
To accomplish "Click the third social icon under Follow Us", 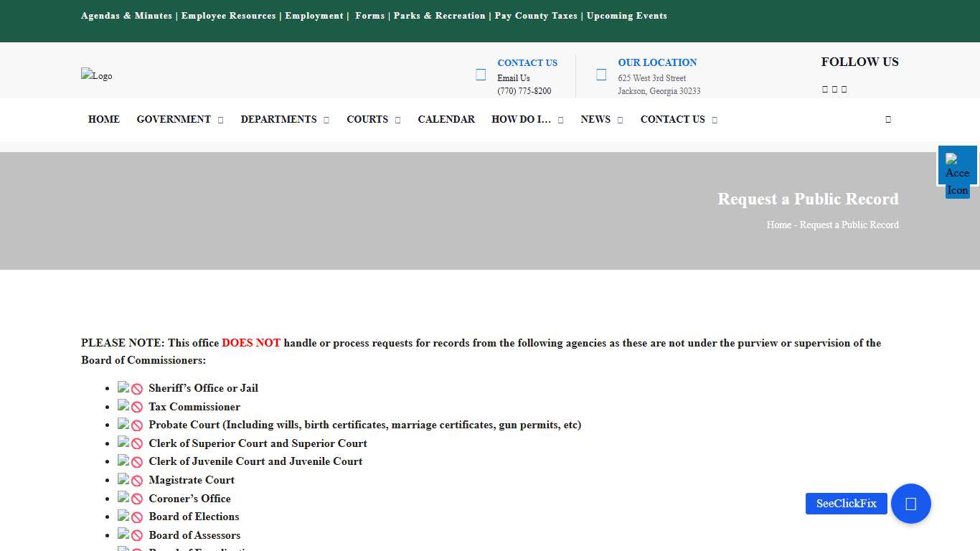I will 844,89.
